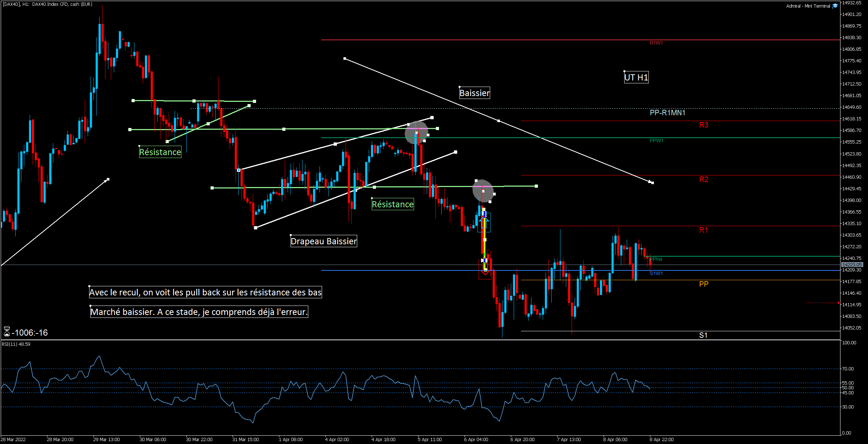The image size is (868, 444).
Task: Click the red R3 resistance label
Action: point(704,125)
